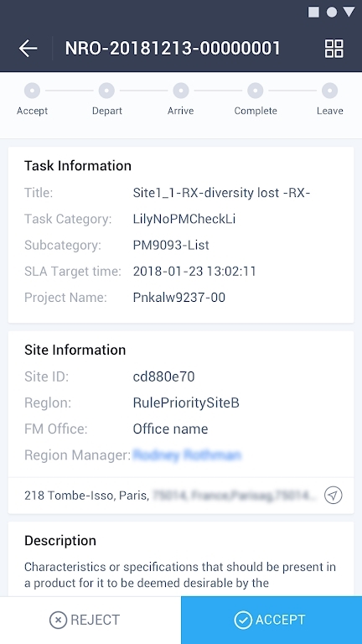Tap the REJECT button
Viewport: 362px width, 644px height.
point(90,621)
